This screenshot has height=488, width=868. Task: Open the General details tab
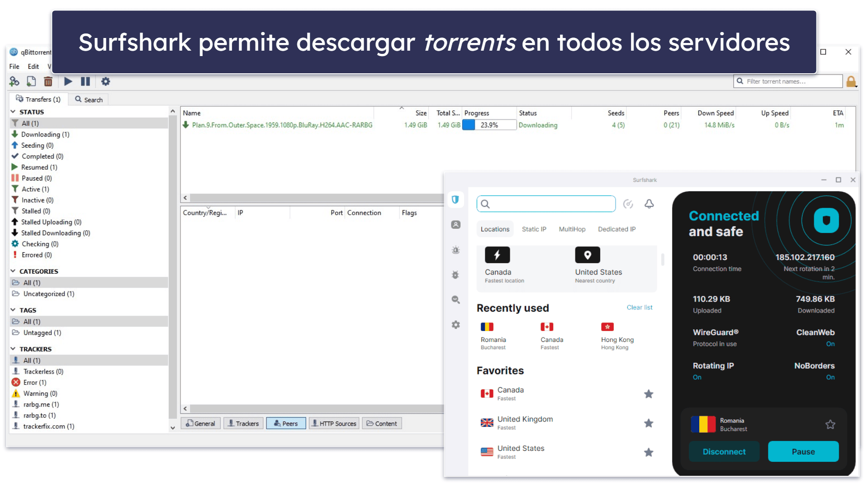point(201,423)
